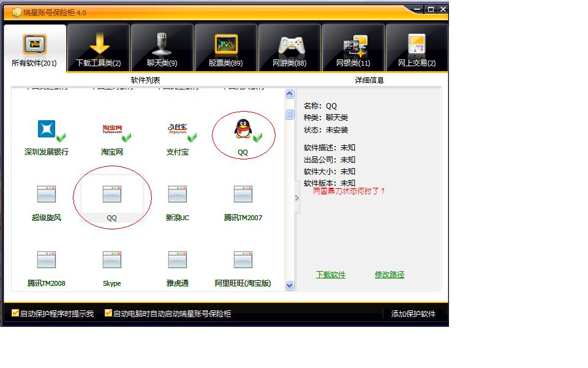
Task: Select the 超级旋风 software icon
Action: [x=47, y=194]
